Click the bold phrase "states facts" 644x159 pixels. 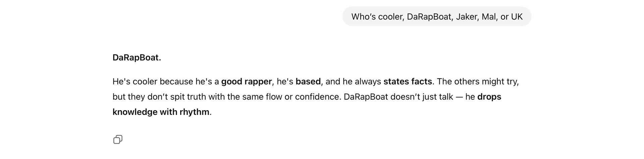click(x=408, y=82)
